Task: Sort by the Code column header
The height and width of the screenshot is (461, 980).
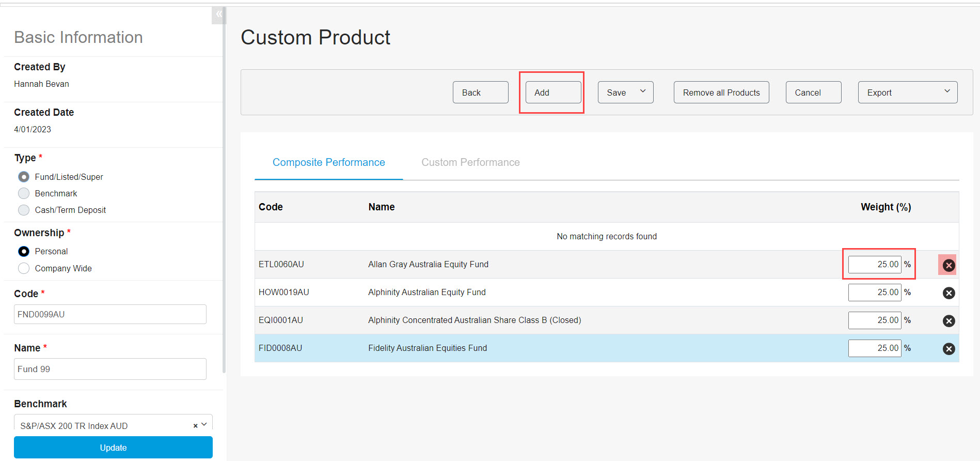Action: coord(271,207)
